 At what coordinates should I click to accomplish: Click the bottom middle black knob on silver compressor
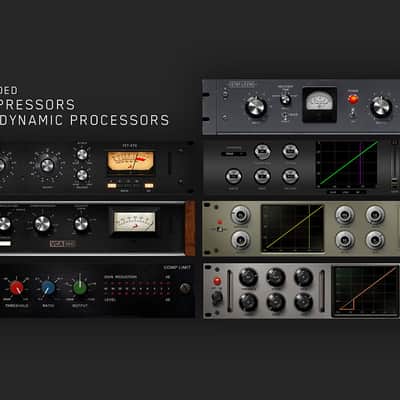[x=276, y=302]
